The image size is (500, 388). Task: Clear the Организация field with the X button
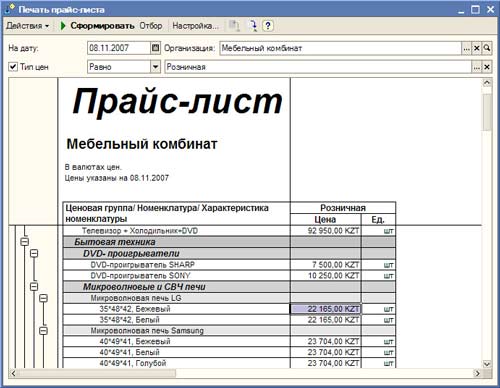pyautogui.click(x=477, y=48)
